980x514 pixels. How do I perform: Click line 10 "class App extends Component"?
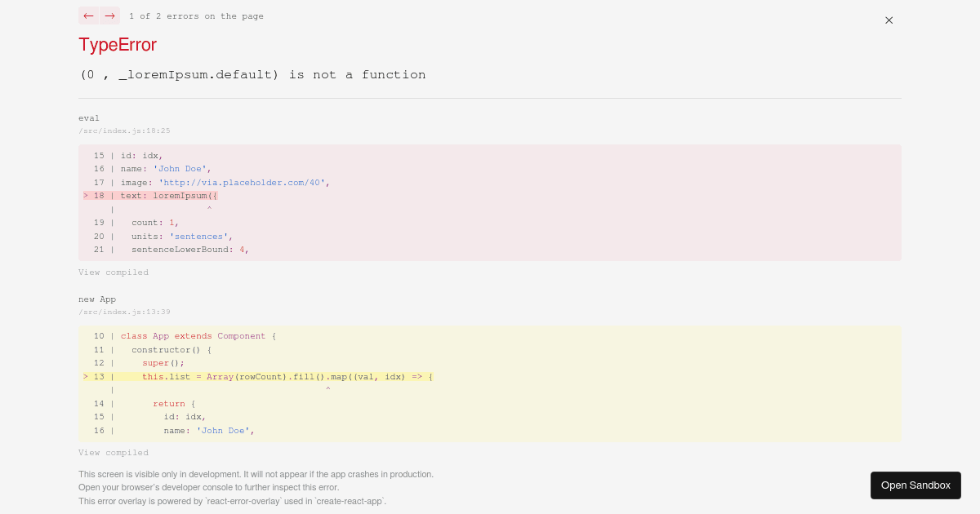196,336
